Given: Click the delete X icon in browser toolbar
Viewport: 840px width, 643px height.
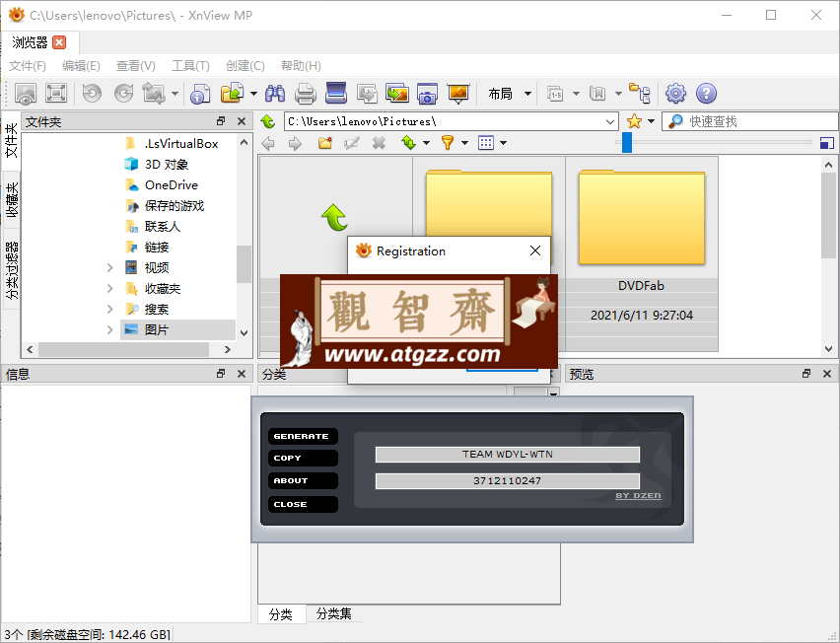Looking at the screenshot, I should click(379, 143).
